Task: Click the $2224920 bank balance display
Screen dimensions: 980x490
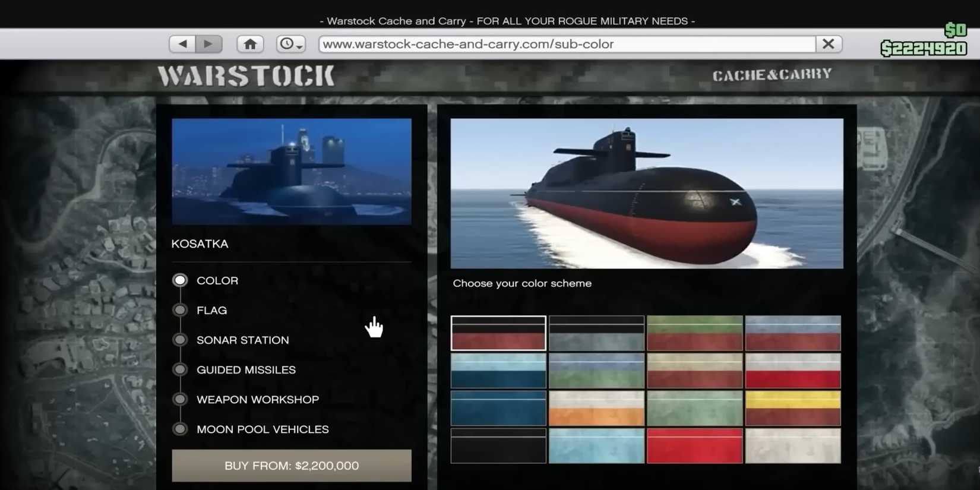Action: pyautogui.click(x=924, y=49)
